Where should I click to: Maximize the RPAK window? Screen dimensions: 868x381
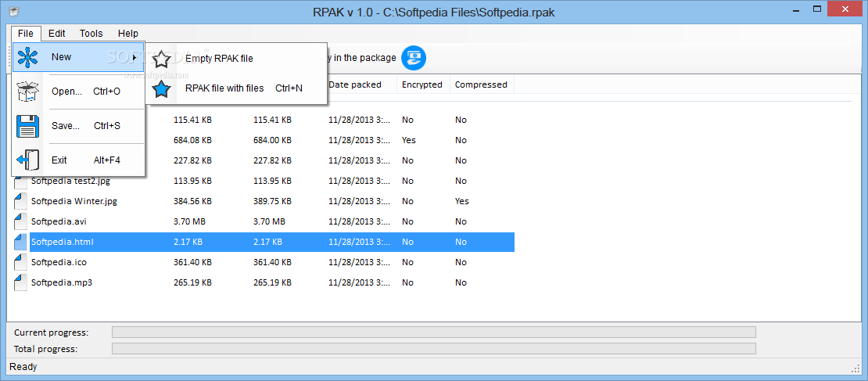817,9
